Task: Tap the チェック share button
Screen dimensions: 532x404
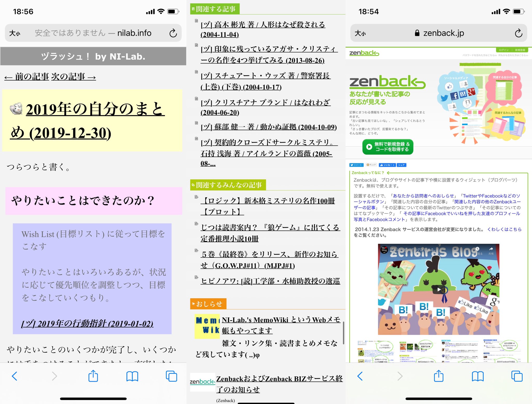Action: 371,165
